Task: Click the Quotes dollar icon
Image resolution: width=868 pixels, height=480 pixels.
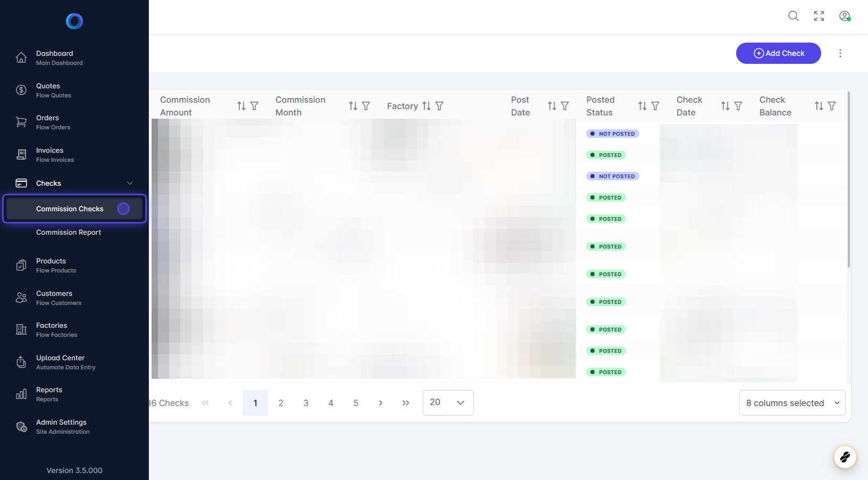Action: click(x=21, y=89)
